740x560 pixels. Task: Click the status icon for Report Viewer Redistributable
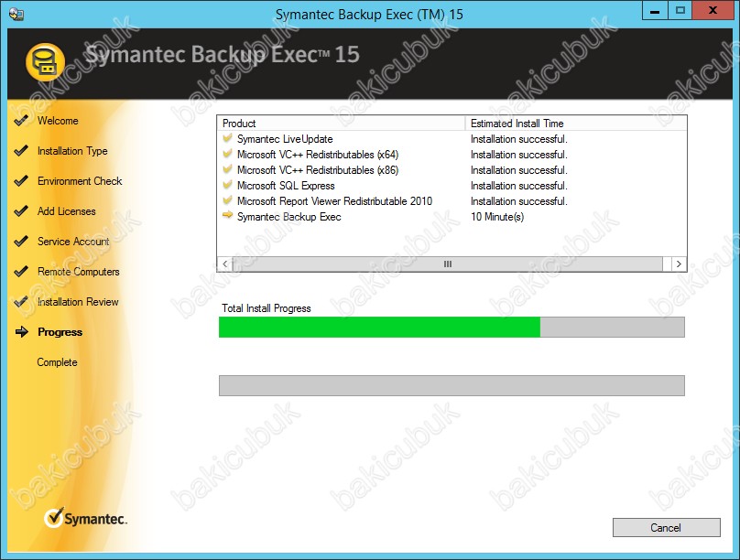pyautogui.click(x=227, y=200)
